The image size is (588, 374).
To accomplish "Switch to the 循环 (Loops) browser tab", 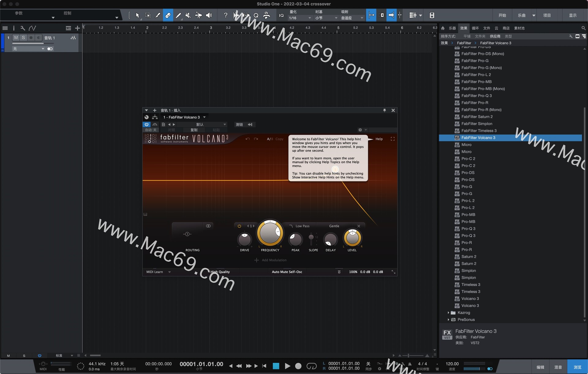I will (x=475, y=28).
